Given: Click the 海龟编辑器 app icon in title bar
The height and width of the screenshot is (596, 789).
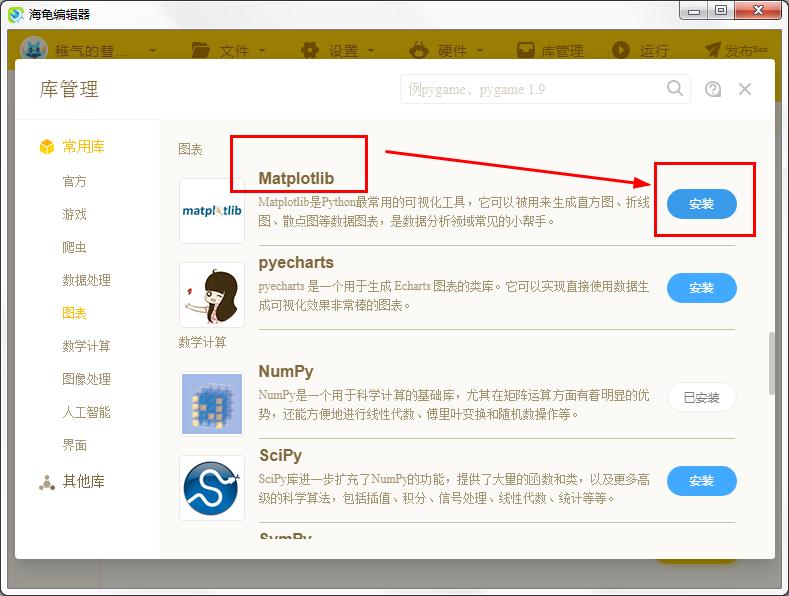Looking at the screenshot, I should coord(16,15).
